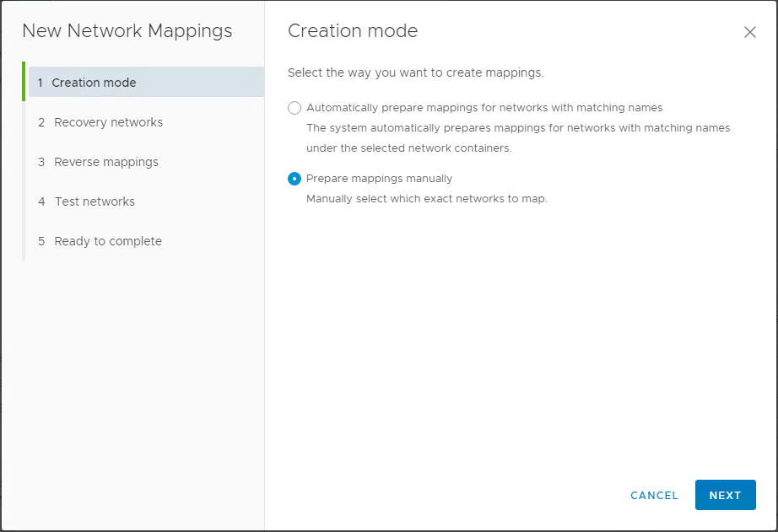Click the 'Automatically prepare mappings' option label
Viewport: 778px width, 532px height.
tap(484, 108)
